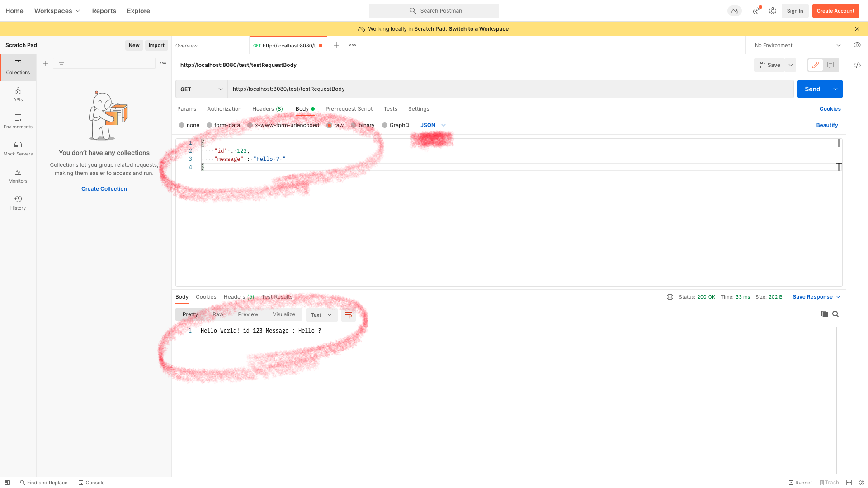Click the code snippet icon
Viewport: 868px width, 488px height.
(x=857, y=65)
